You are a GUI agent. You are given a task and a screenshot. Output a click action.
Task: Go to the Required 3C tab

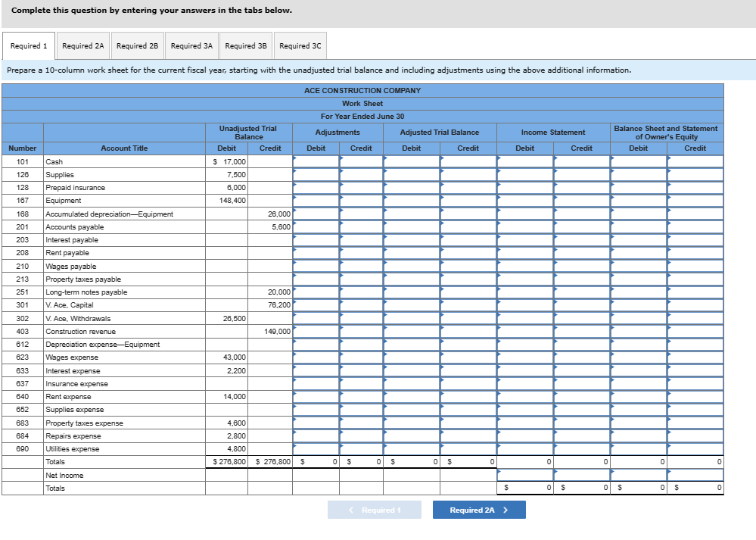click(x=300, y=46)
